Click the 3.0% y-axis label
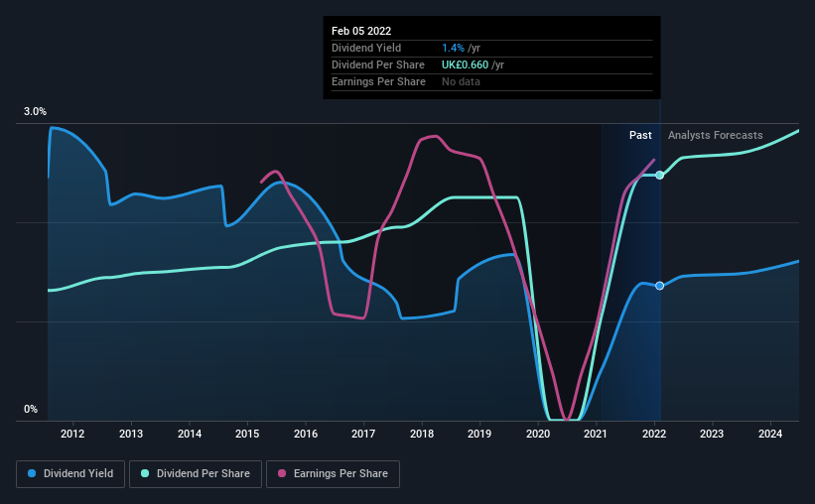This screenshot has width=815, height=504. click(x=35, y=112)
